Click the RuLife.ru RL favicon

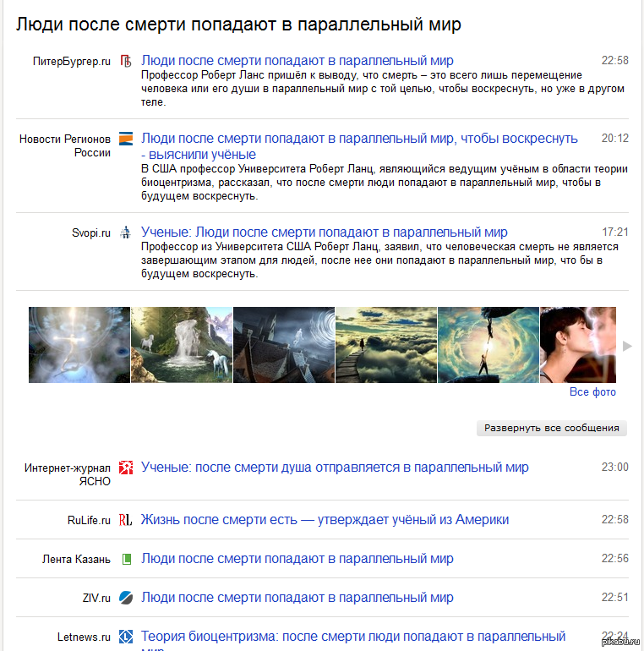tap(126, 520)
